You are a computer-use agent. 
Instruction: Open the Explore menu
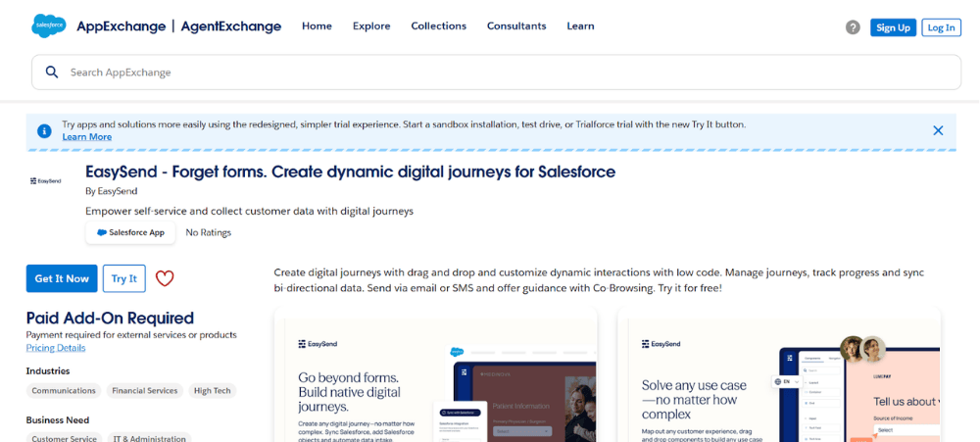371,26
